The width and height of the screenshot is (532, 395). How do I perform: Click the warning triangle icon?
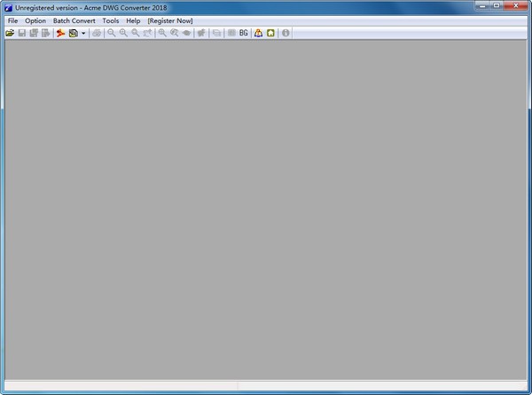[258, 33]
